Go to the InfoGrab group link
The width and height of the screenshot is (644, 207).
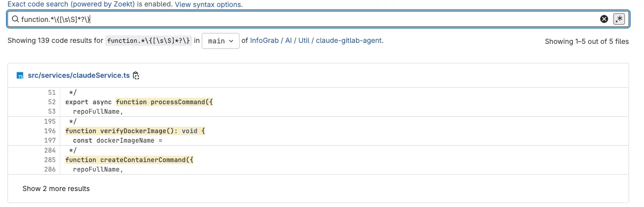[x=264, y=41]
